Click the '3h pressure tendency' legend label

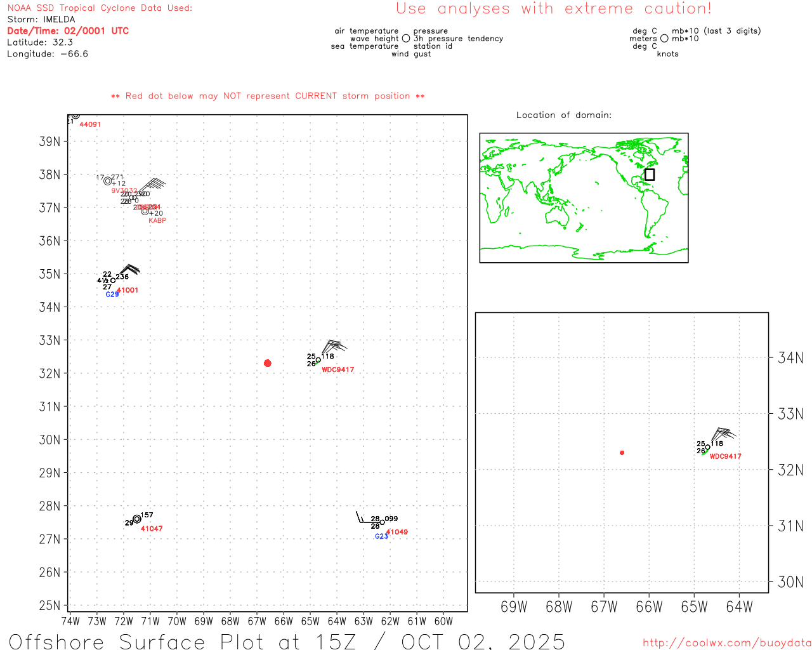[x=458, y=39]
